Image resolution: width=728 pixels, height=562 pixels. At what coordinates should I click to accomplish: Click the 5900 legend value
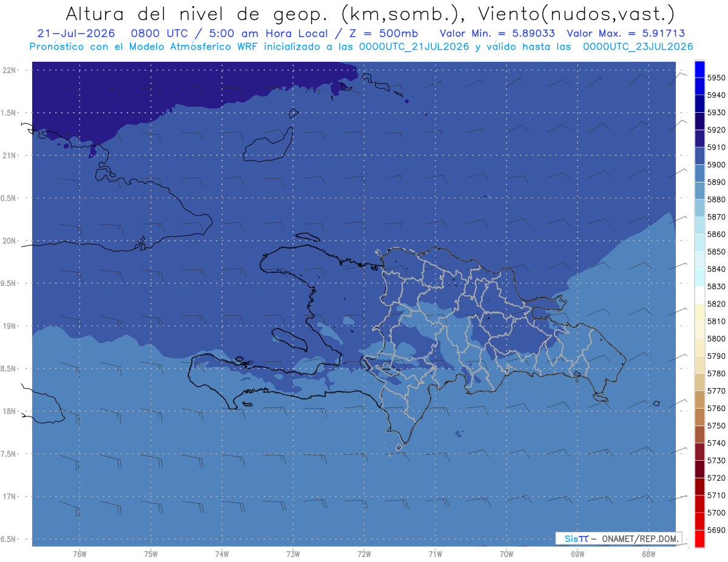pyautogui.click(x=716, y=164)
